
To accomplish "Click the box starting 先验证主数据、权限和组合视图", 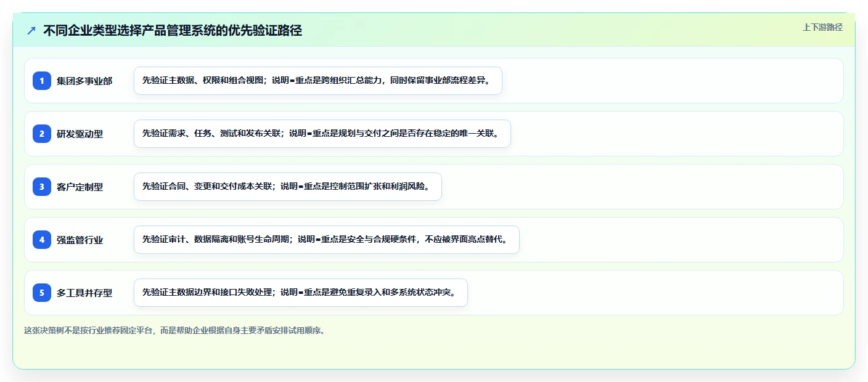I will [x=318, y=81].
